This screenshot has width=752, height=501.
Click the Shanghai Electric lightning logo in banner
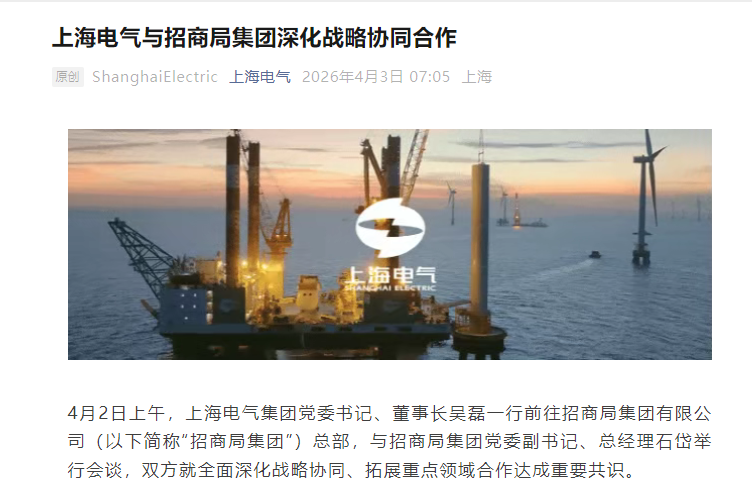(x=390, y=227)
